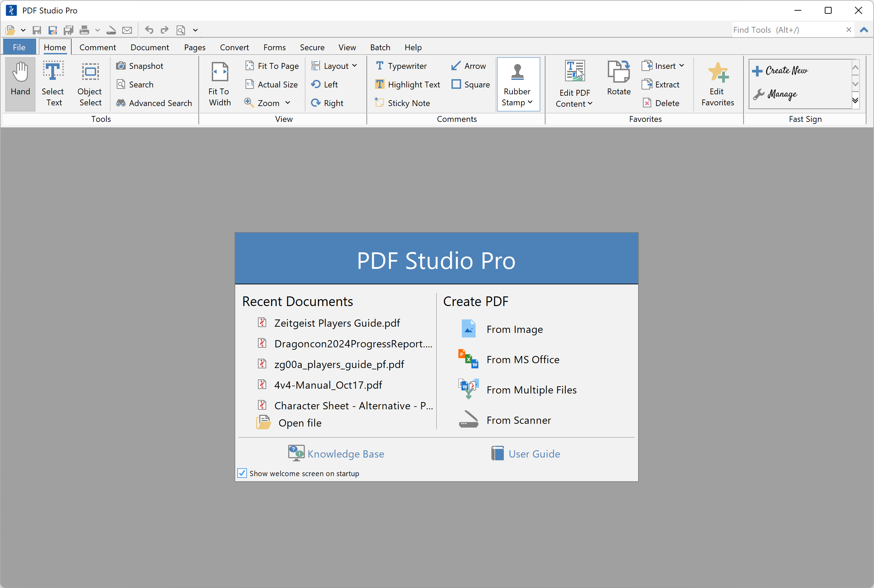Image resolution: width=874 pixels, height=588 pixels.
Task: Open the Rubber Stamp tool
Action: click(x=518, y=83)
